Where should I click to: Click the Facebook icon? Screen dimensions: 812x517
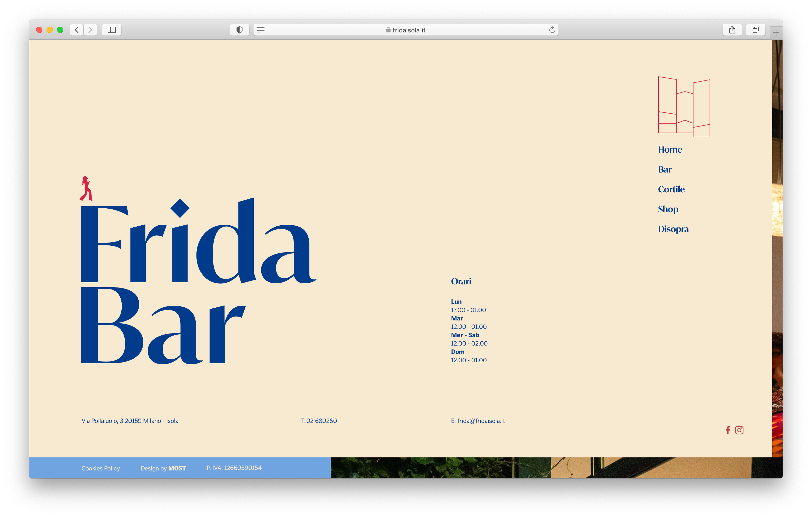tap(727, 430)
